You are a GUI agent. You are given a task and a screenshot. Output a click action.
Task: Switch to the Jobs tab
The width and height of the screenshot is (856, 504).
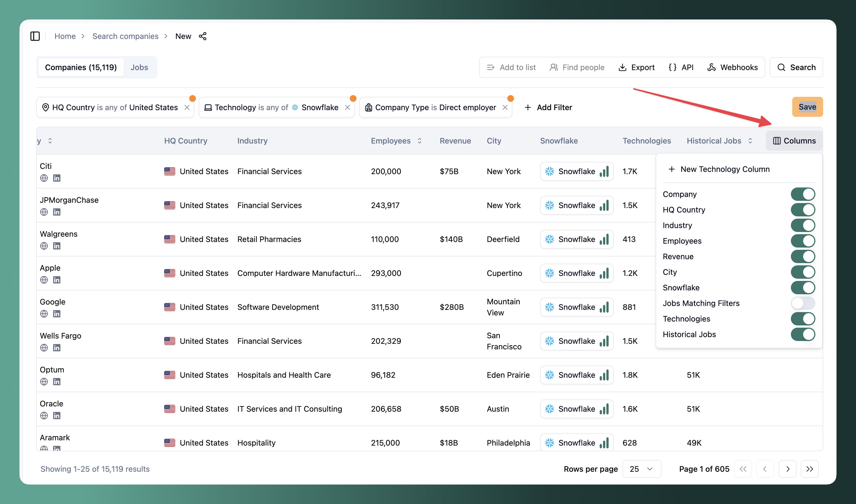[x=139, y=67]
